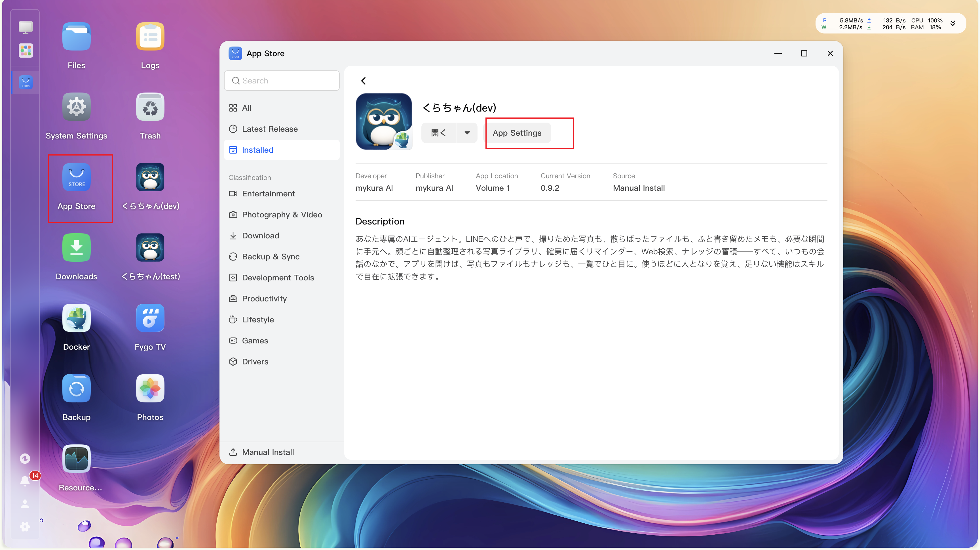Browse the Photography & Video classification
Screen dimensions: 980x550
(282, 215)
